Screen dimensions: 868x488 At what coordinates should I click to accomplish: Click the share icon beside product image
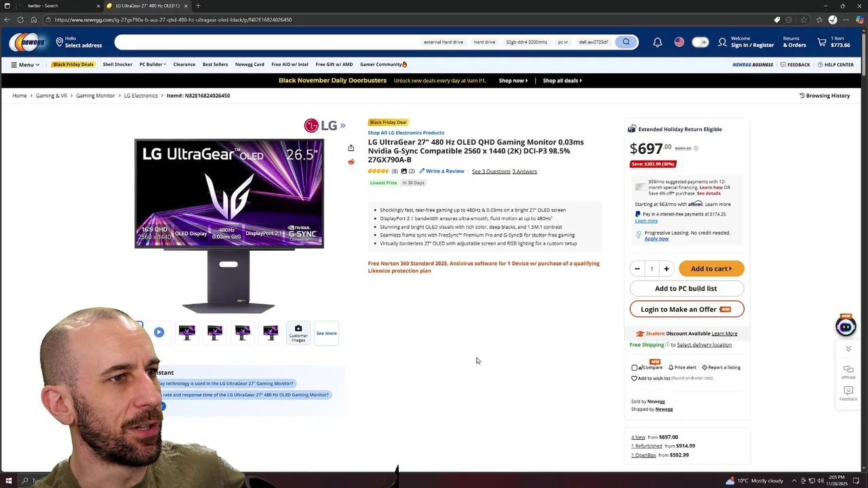[351, 148]
